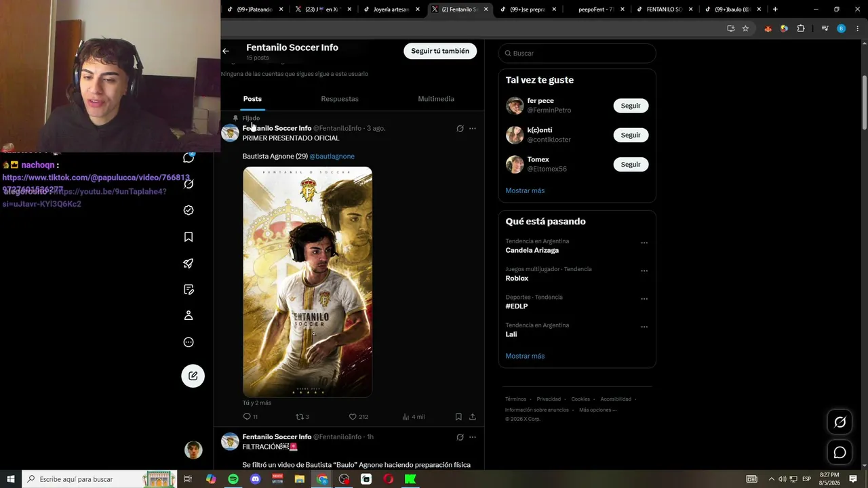
Task: Click the Seguir tú también button
Action: [440, 51]
